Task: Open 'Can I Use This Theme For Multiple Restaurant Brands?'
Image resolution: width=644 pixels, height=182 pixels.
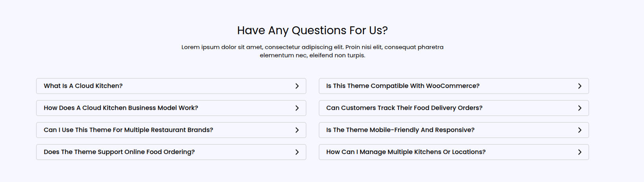Action: (x=128, y=130)
